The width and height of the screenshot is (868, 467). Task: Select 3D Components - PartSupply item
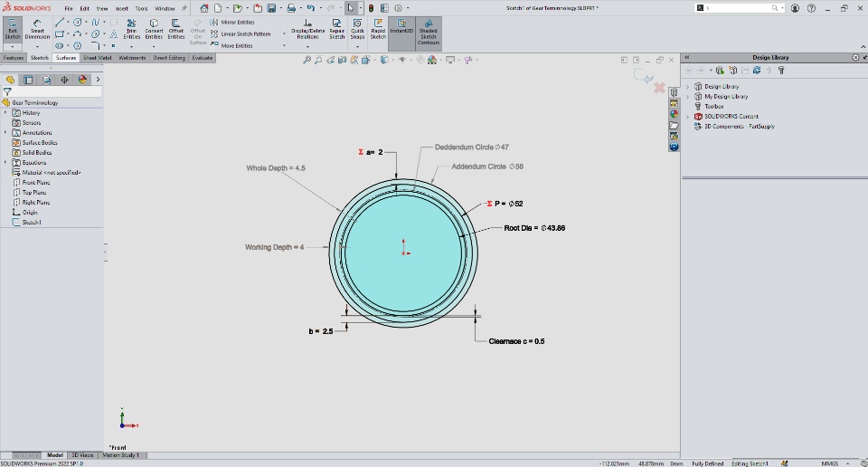tap(734, 127)
